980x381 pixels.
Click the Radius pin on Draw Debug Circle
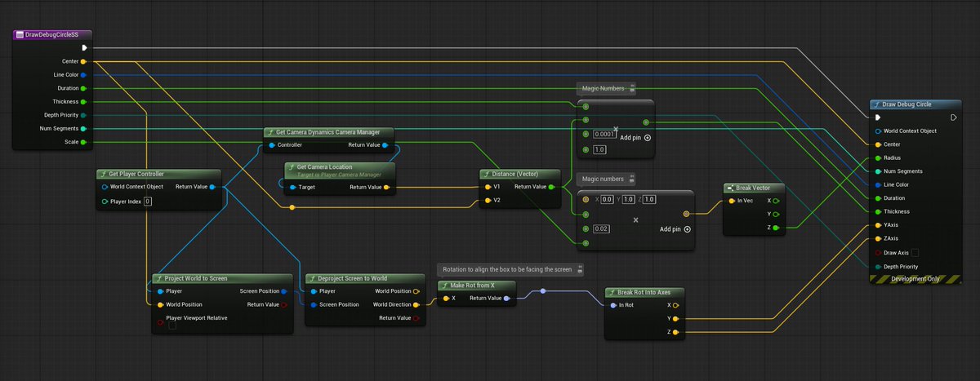click(878, 157)
